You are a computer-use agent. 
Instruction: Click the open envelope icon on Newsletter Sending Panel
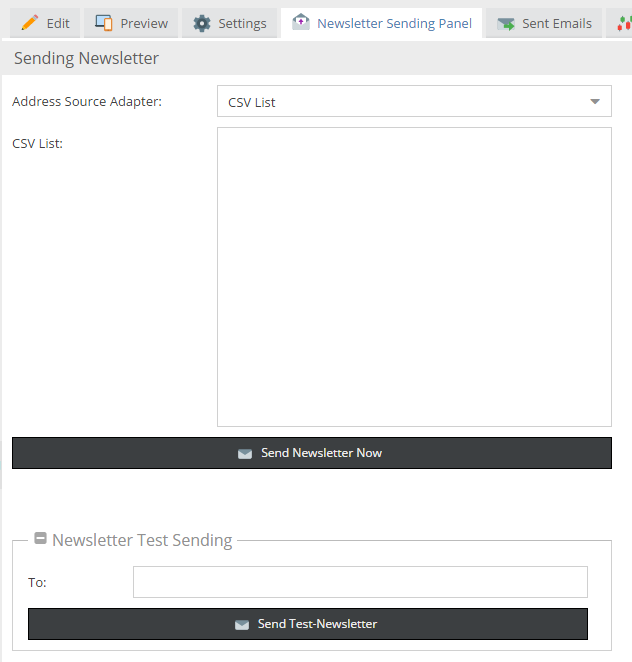(300, 23)
